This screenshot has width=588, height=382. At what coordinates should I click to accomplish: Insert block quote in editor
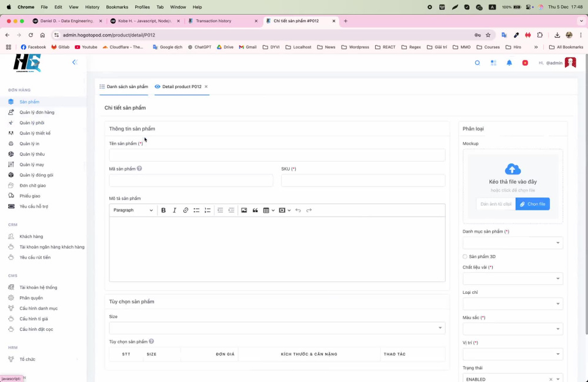coord(255,210)
